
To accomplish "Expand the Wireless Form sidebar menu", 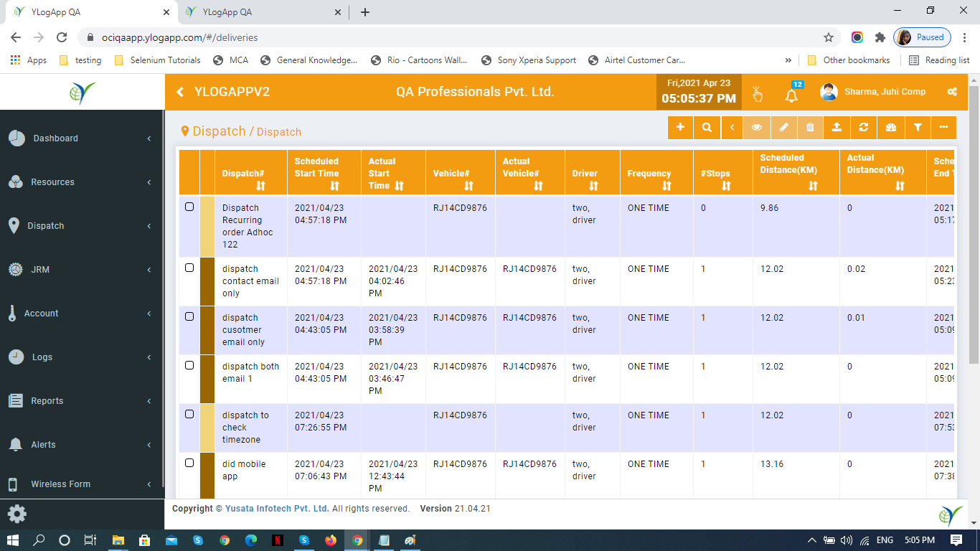I will coord(82,484).
